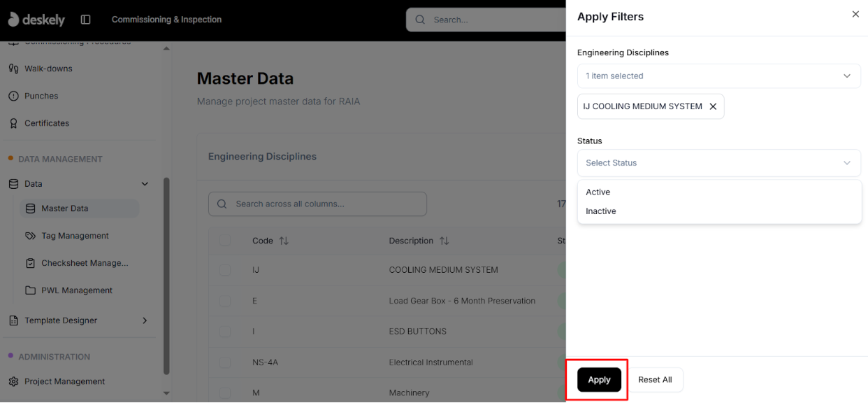Open the PWL Management folder icon
868x403 pixels.
point(29,290)
